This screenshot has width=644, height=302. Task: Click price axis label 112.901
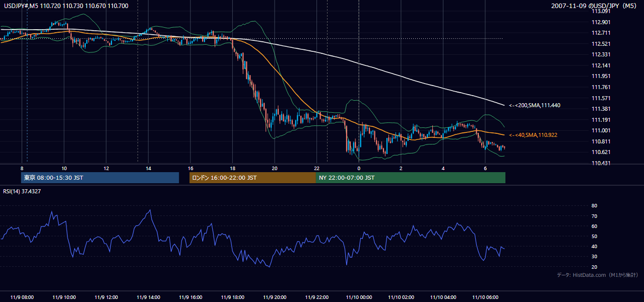click(600, 22)
